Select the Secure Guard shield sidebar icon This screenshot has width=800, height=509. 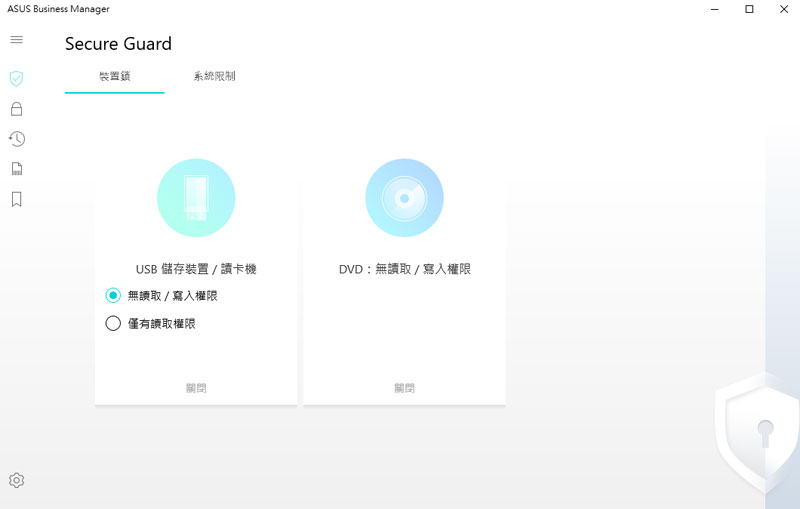click(x=16, y=78)
